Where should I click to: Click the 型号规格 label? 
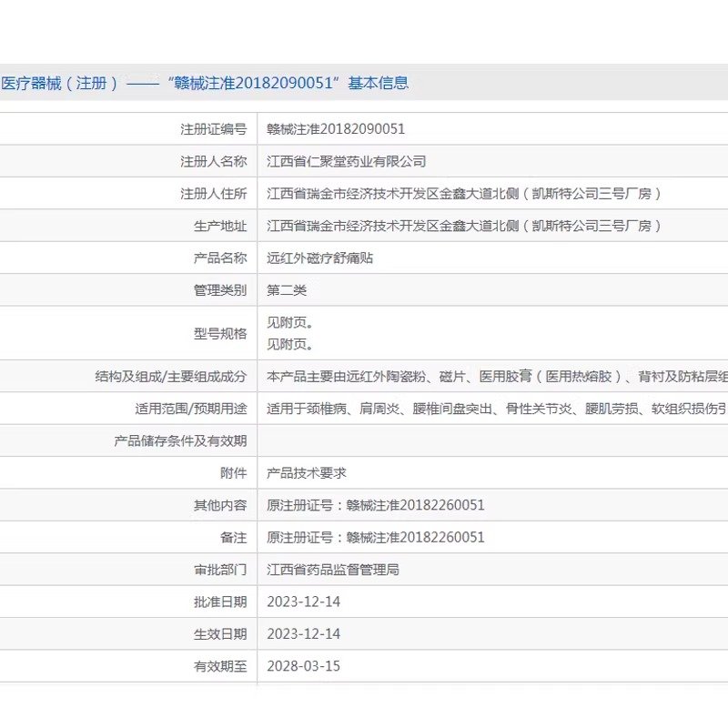point(220,333)
